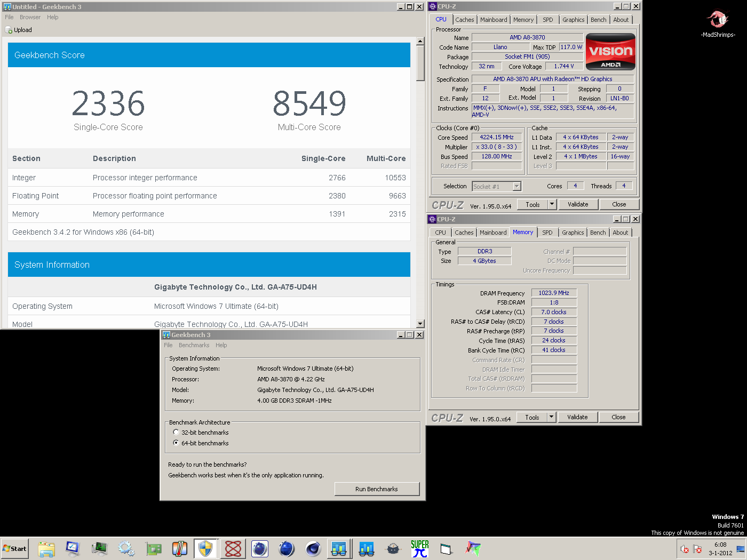Switch to Mainboard tab in upper CPU-Z window
The image size is (747, 560).
coord(494,20)
